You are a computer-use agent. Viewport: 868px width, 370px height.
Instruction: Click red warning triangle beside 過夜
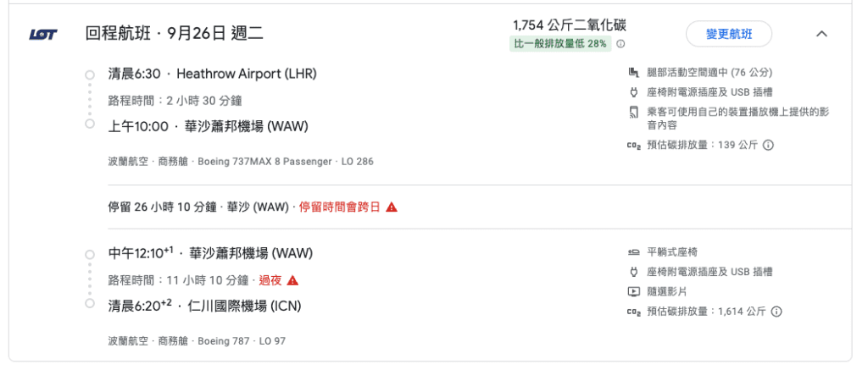tap(292, 280)
